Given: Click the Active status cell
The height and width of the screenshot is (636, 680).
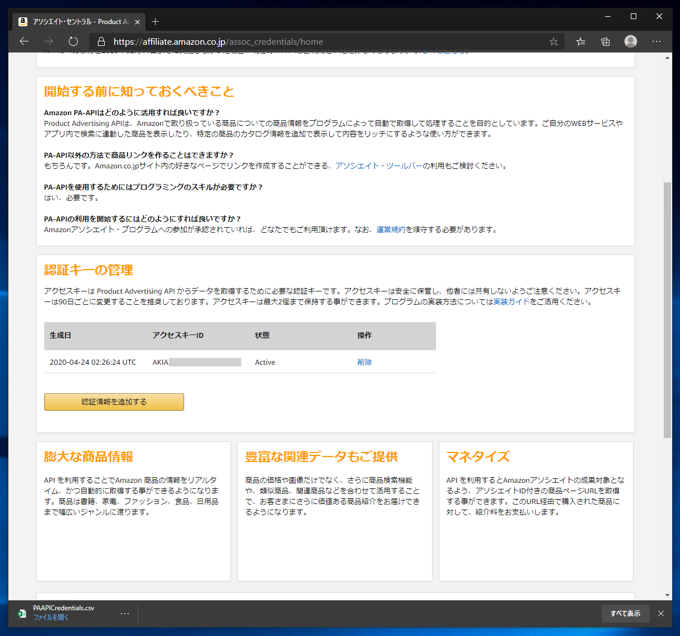Looking at the screenshot, I should 265,362.
